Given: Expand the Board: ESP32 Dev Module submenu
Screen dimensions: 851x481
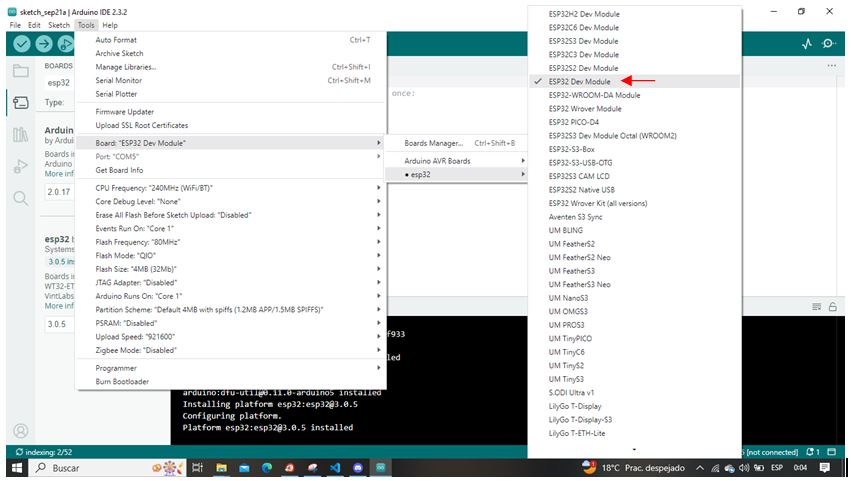Looking at the screenshot, I should pyautogui.click(x=231, y=143).
